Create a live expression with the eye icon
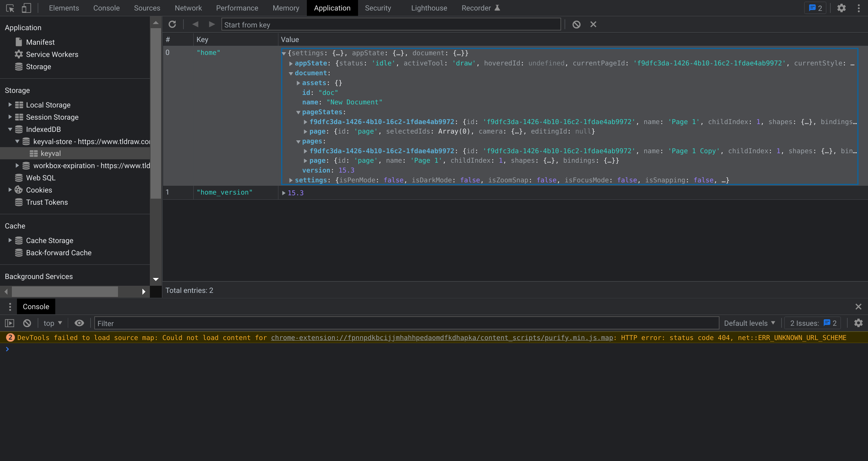The width and height of the screenshot is (868, 461). [79, 323]
